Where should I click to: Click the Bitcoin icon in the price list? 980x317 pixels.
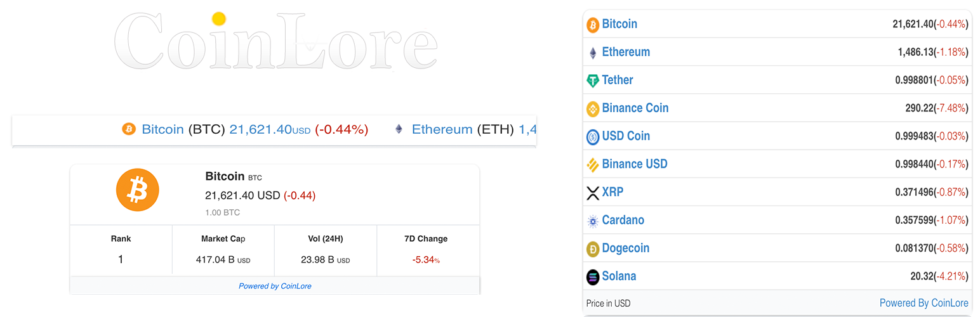click(592, 25)
